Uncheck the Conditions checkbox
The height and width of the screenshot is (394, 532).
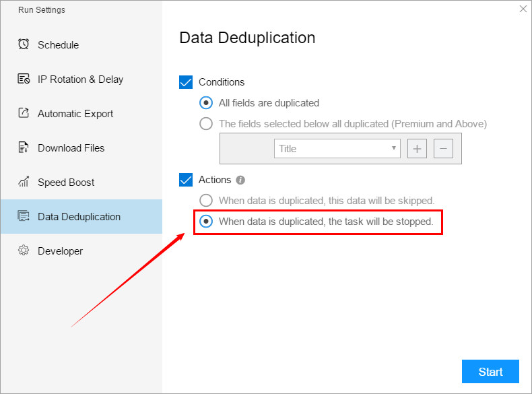(x=186, y=82)
